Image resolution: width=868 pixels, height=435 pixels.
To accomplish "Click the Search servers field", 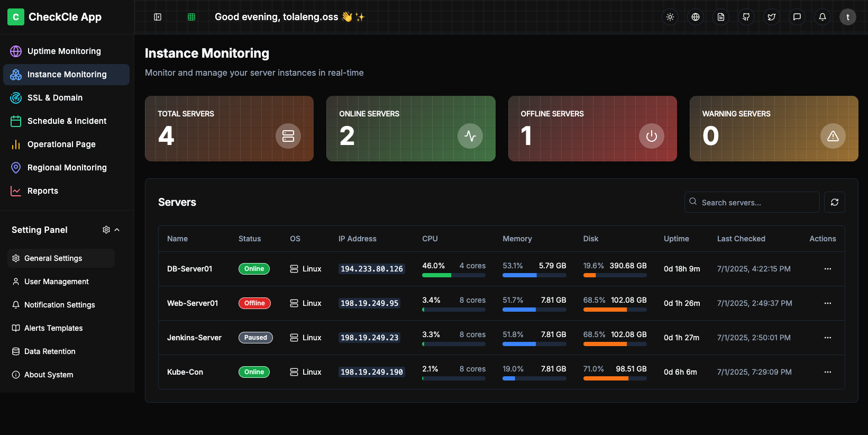I will [x=756, y=203].
